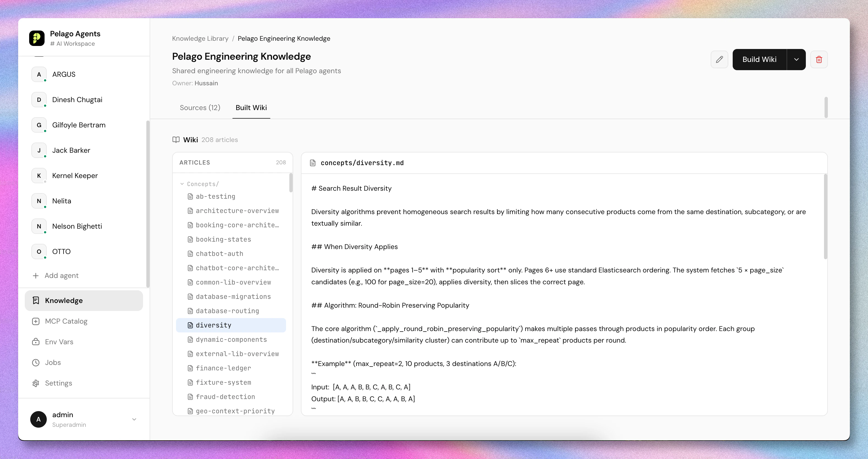Open Kernel Keeper's avatar icon
This screenshot has width=868, height=459.
point(39,175)
